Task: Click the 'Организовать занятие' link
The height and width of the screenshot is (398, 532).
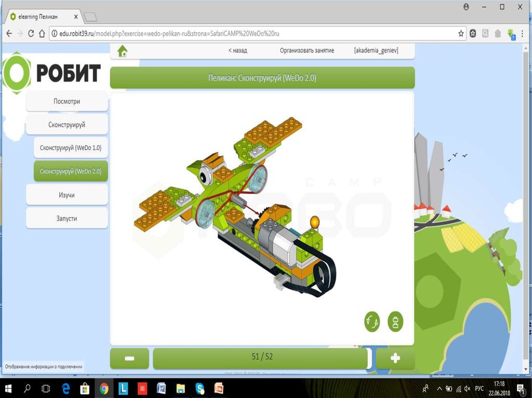Action: [307, 51]
